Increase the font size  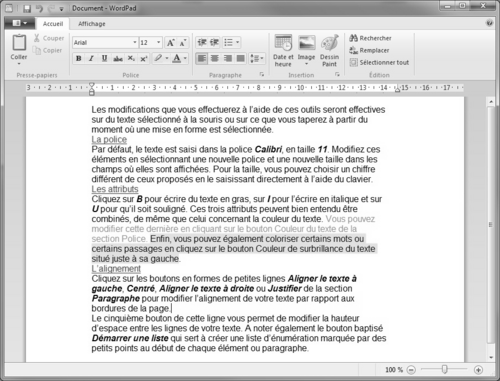click(170, 43)
